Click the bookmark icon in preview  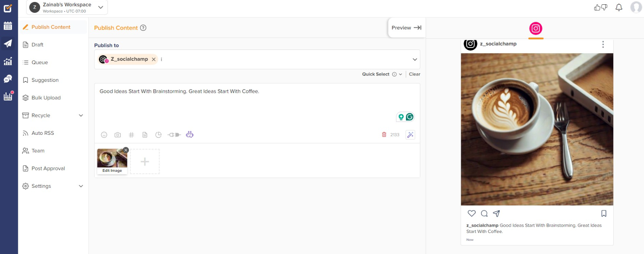point(603,213)
